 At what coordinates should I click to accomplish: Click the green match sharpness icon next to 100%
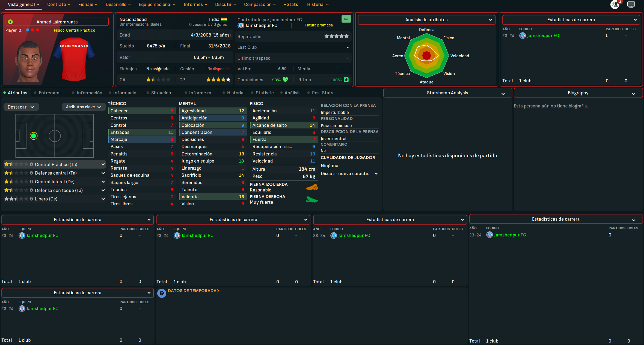tap(346, 80)
